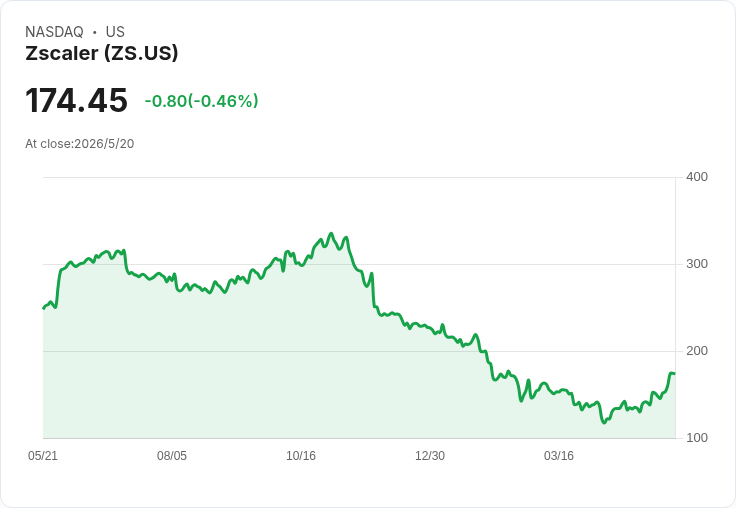Image resolution: width=736 pixels, height=508 pixels.
Task: Click the -0.80(-0.46%) price change text
Action: (x=201, y=101)
